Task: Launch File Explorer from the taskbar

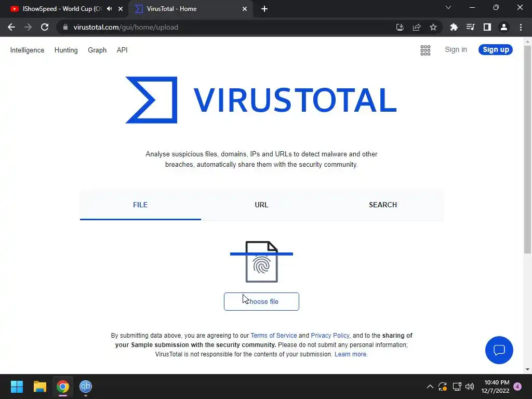Action: (39, 387)
